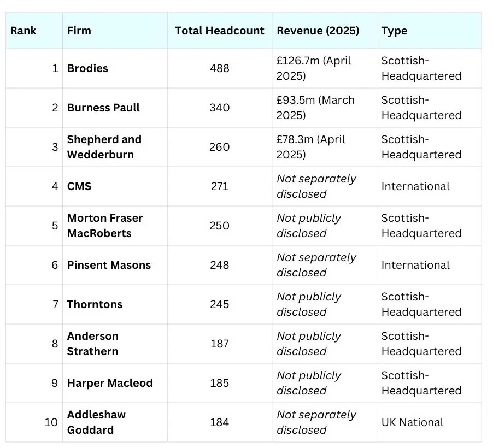This screenshot has width=493, height=448.
Task: Click the Rank column header
Action: (24, 31)
